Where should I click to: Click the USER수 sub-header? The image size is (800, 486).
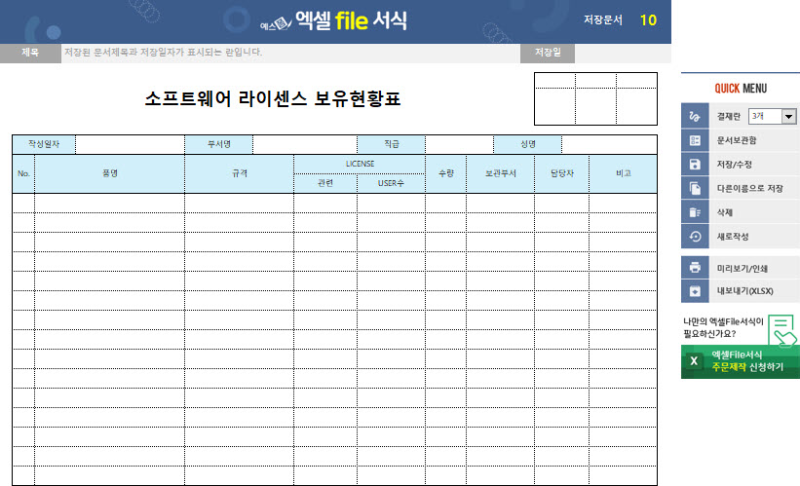(391, 183)
